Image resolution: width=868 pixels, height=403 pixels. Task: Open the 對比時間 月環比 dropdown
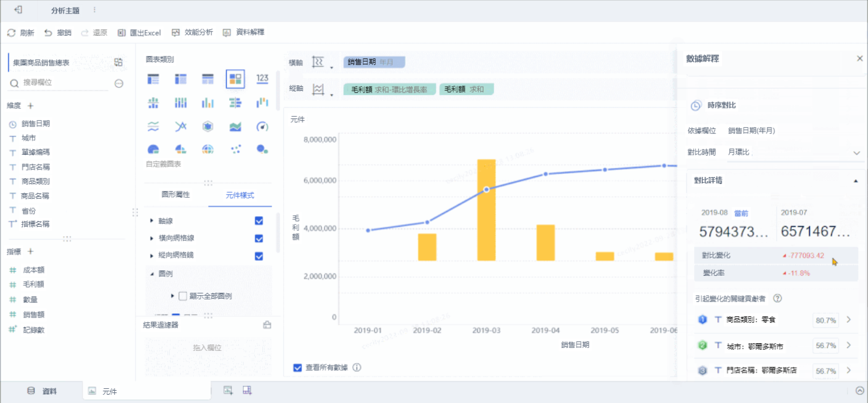click(794, 152)
